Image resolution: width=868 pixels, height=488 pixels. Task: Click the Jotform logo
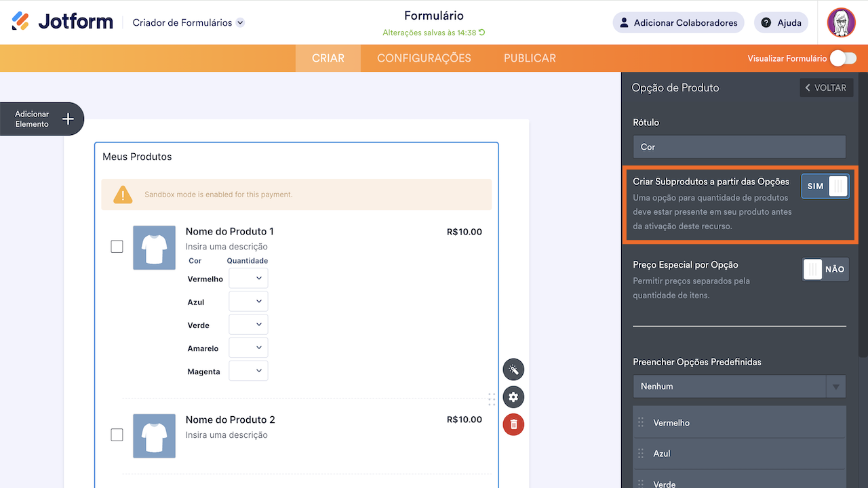62,22
